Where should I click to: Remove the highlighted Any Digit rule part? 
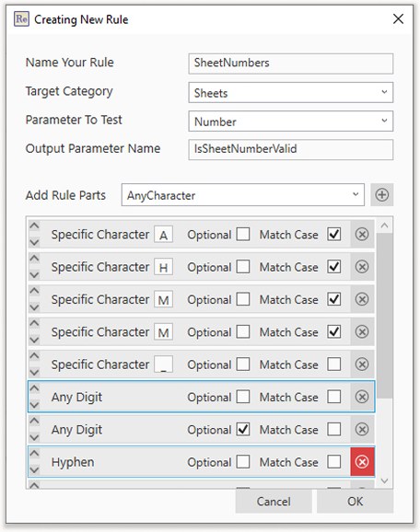tap(362, 397)
